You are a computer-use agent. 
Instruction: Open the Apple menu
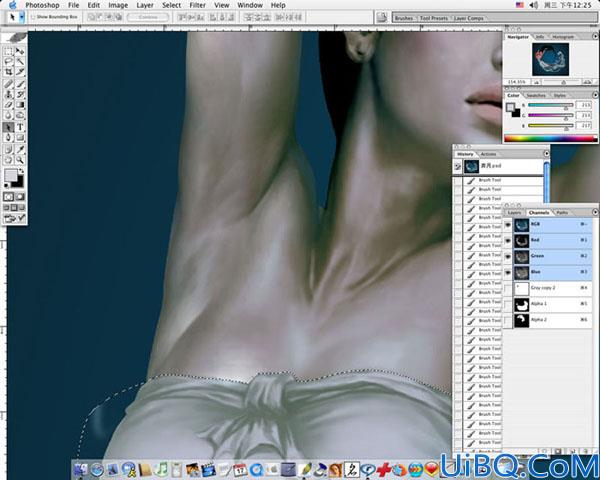pos(13,5)
